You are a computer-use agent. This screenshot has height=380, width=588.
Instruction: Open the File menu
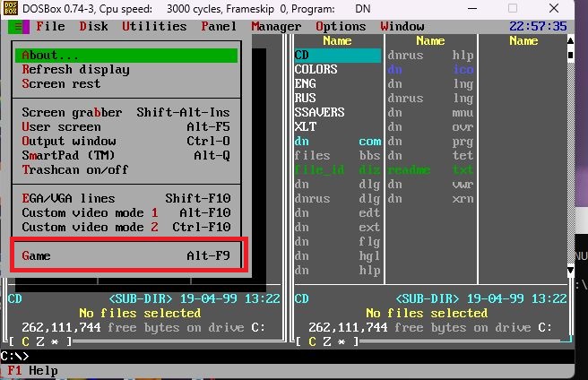(x=50, y=27)
